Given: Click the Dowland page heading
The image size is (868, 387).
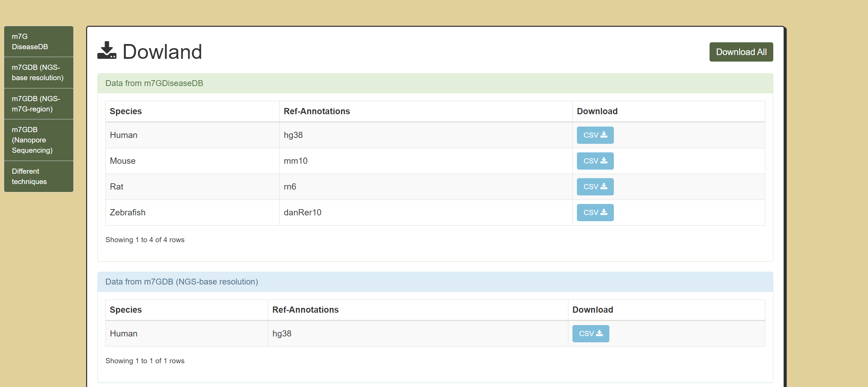Looking at the screenshot, I should pyautogui.click(x=162, y=52).
